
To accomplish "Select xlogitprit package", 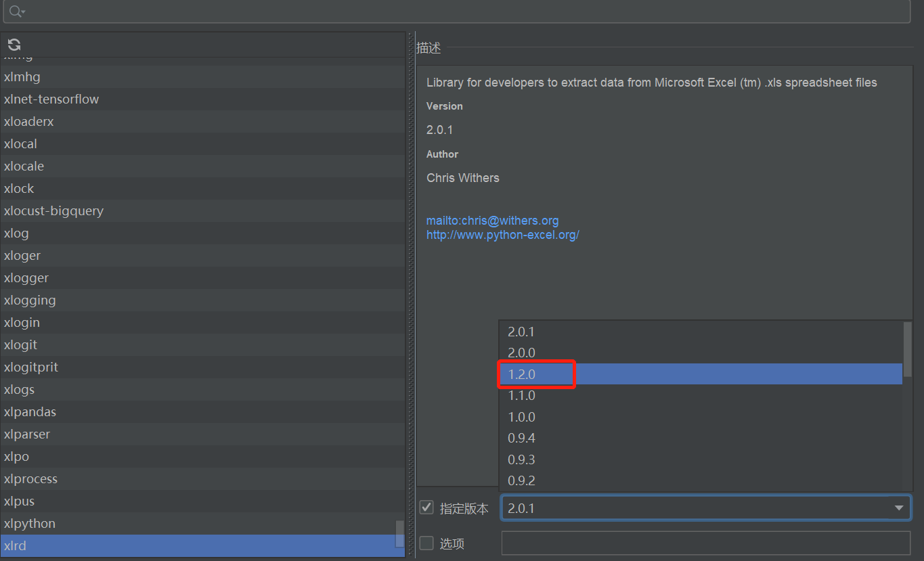I will coord(202,367).
